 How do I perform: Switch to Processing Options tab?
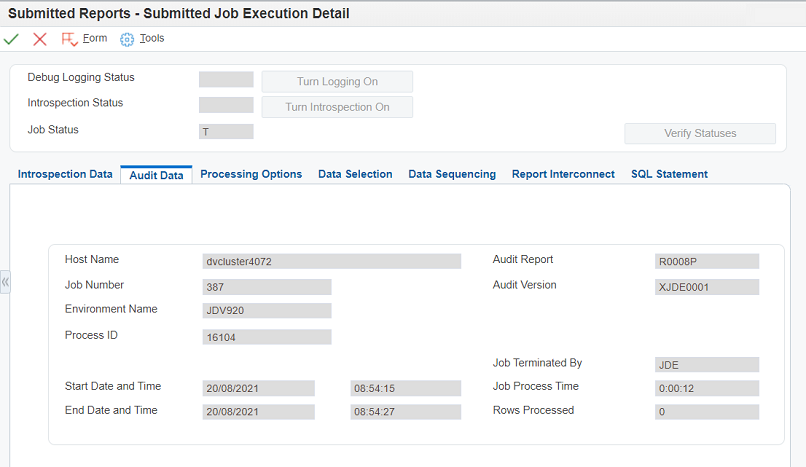[251, 174]
